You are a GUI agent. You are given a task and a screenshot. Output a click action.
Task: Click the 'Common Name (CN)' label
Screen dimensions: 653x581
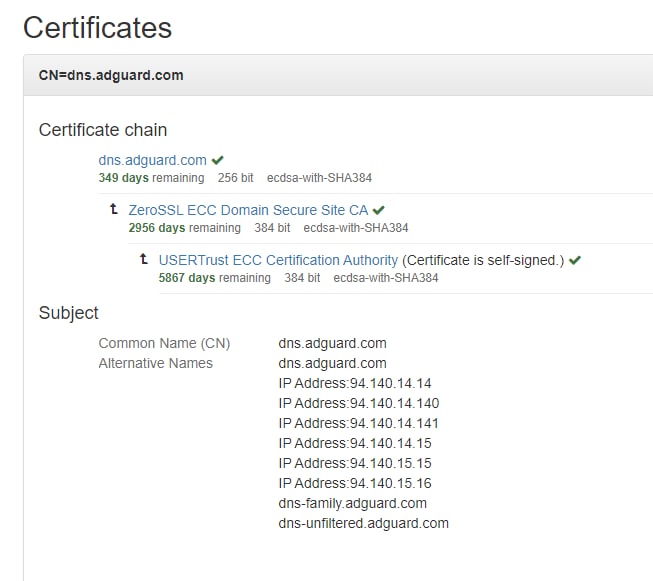pos(164,344)
